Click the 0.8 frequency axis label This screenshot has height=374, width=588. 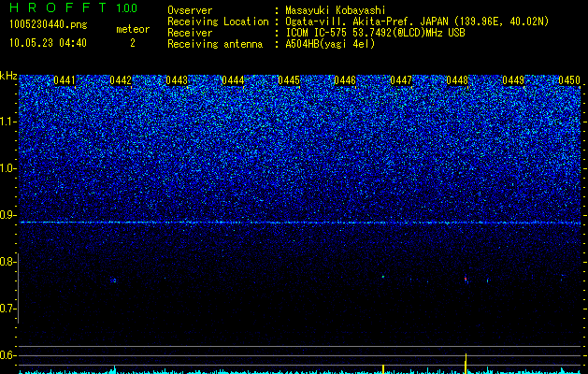(7, 262)
